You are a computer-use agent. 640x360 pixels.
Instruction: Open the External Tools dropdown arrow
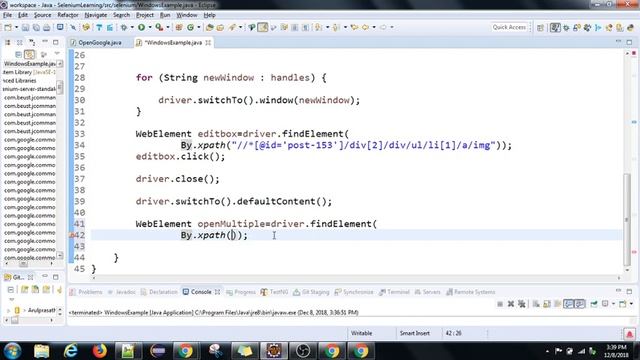(x=168, y=27)
